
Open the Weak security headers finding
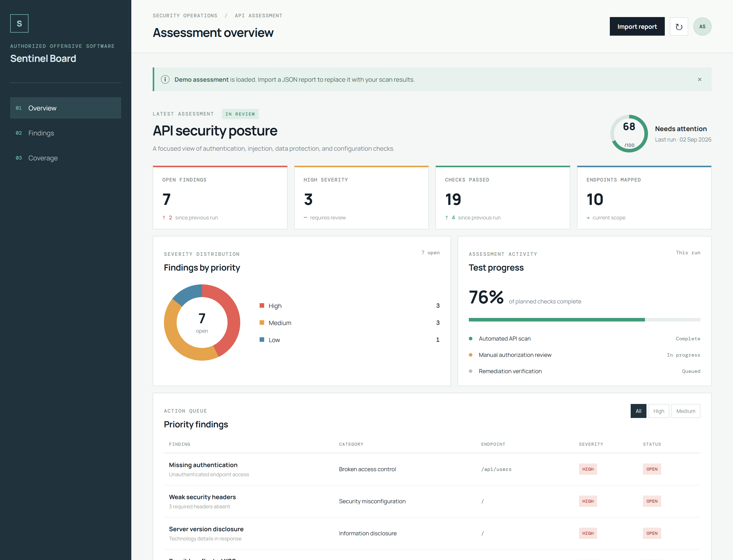click(202, 497)
